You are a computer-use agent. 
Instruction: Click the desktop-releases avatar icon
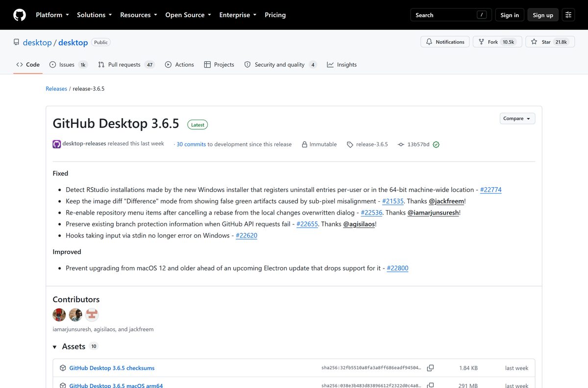pos(57,144)
